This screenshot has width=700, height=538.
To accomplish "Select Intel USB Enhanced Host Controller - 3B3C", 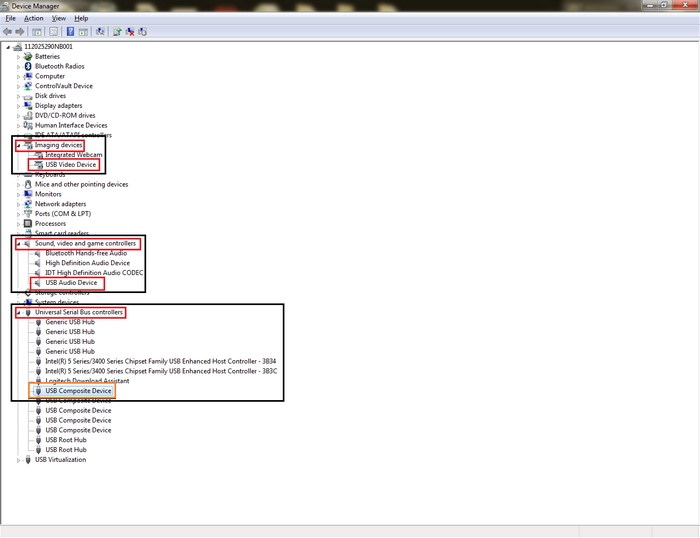I will (161, 371).
